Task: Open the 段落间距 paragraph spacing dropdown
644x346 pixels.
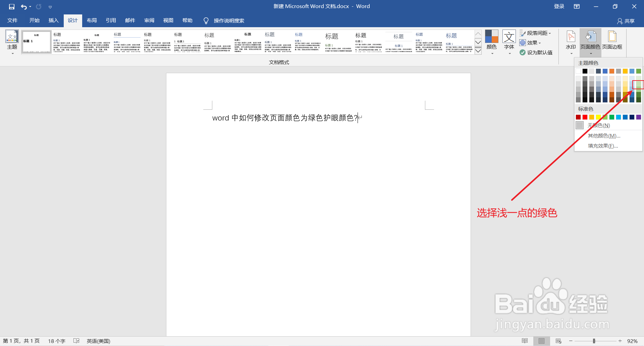Action: [x=535, y=33]
